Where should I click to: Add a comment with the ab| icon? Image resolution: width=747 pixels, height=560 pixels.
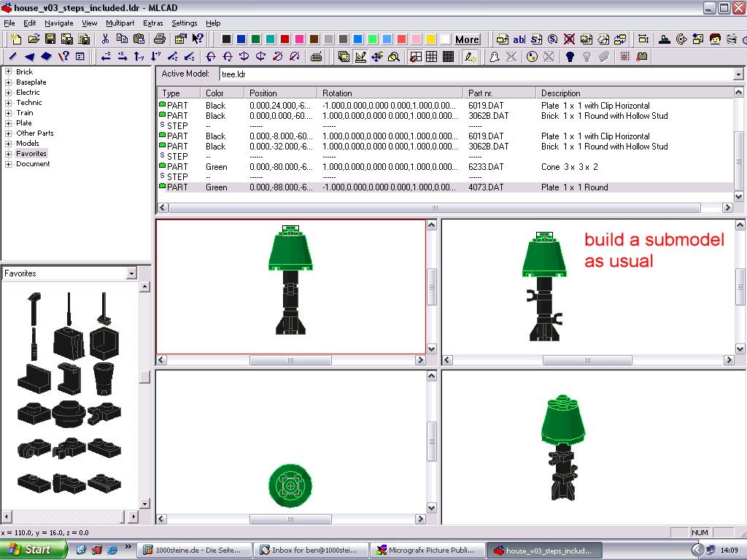[x=519, y=39]
